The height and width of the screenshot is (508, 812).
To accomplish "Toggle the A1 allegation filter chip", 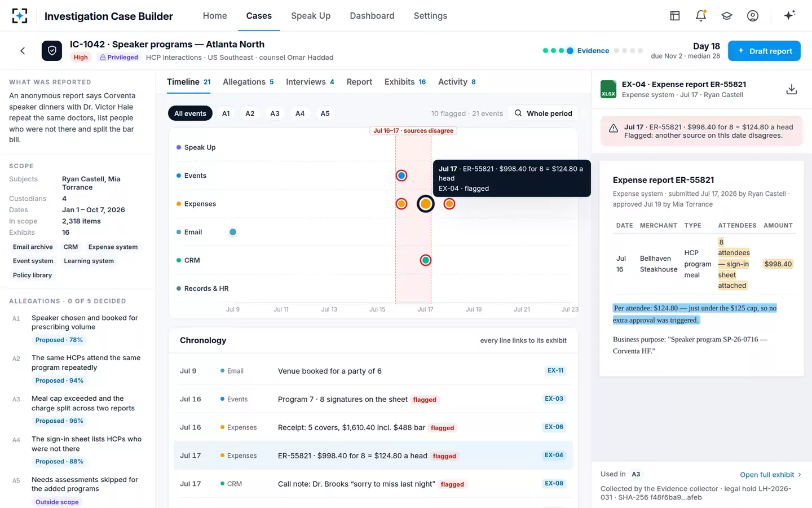I will pyautogui.click(x=226, y=113).
